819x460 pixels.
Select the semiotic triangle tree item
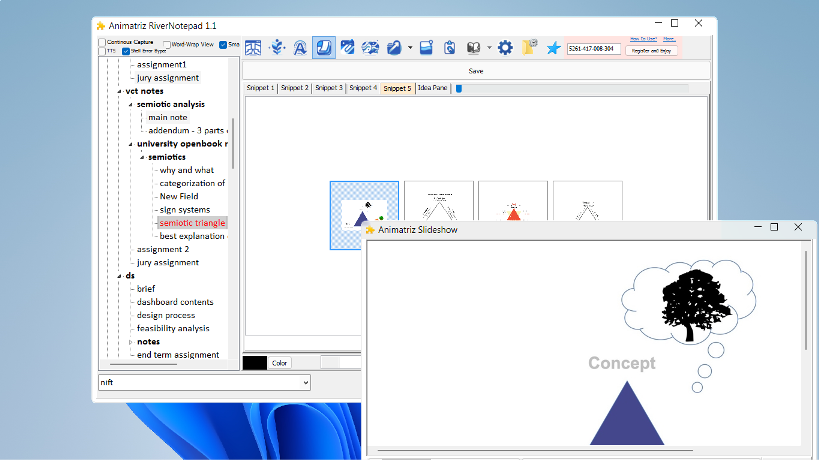click(x=192, y=223)
